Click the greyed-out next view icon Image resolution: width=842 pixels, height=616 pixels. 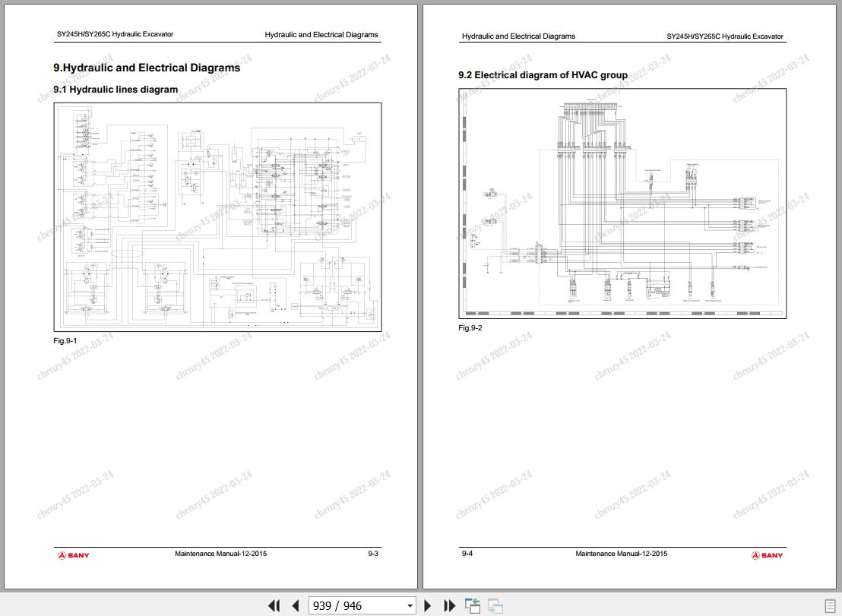tap(495, 606)
